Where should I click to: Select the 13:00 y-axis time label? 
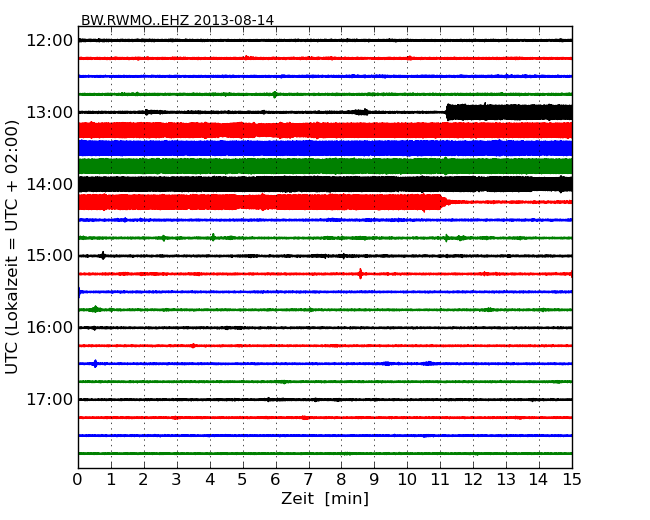click(50, 112)
